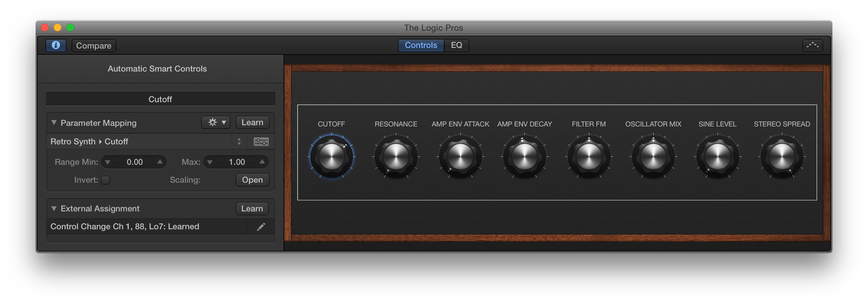Select the Cutoff knob
Screen dimensions: 868x304
pyautogui.click(x=332, y=156)
